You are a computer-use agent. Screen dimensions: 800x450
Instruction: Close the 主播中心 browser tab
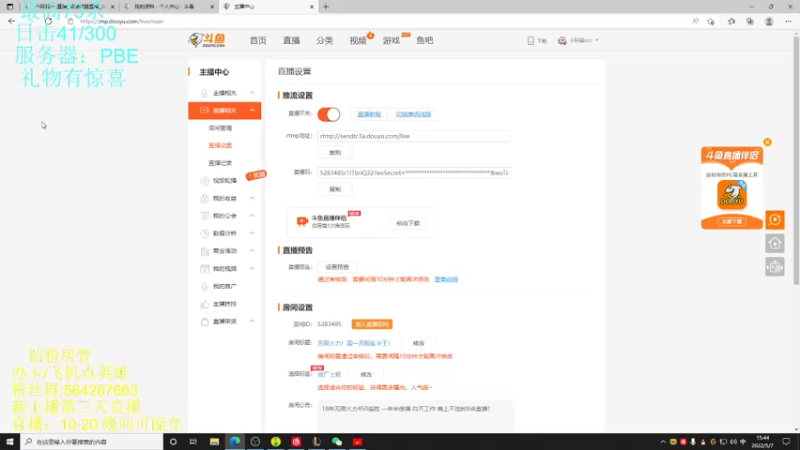pyautogui.click(x=312, y=7)
